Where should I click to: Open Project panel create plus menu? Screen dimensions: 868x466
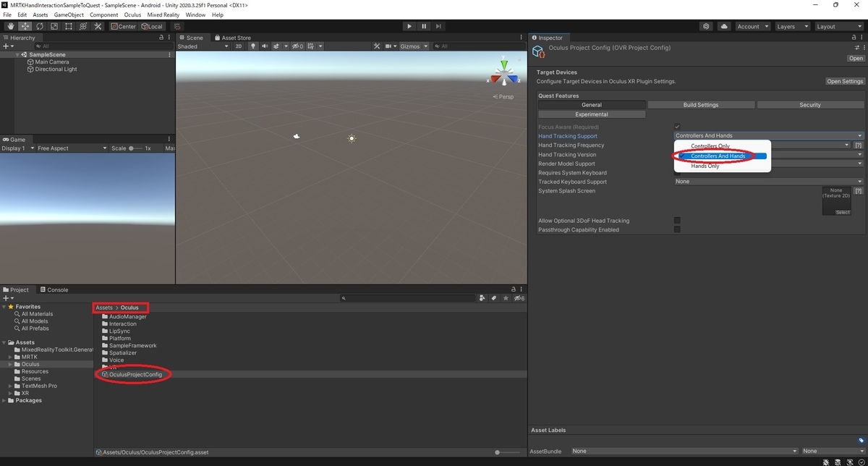pos(8,298)
